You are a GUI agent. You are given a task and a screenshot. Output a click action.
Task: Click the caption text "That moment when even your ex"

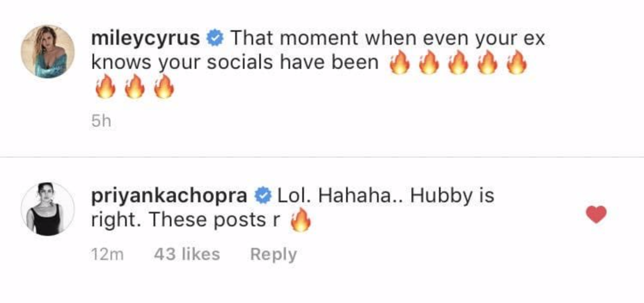click(x=388, y=39)
